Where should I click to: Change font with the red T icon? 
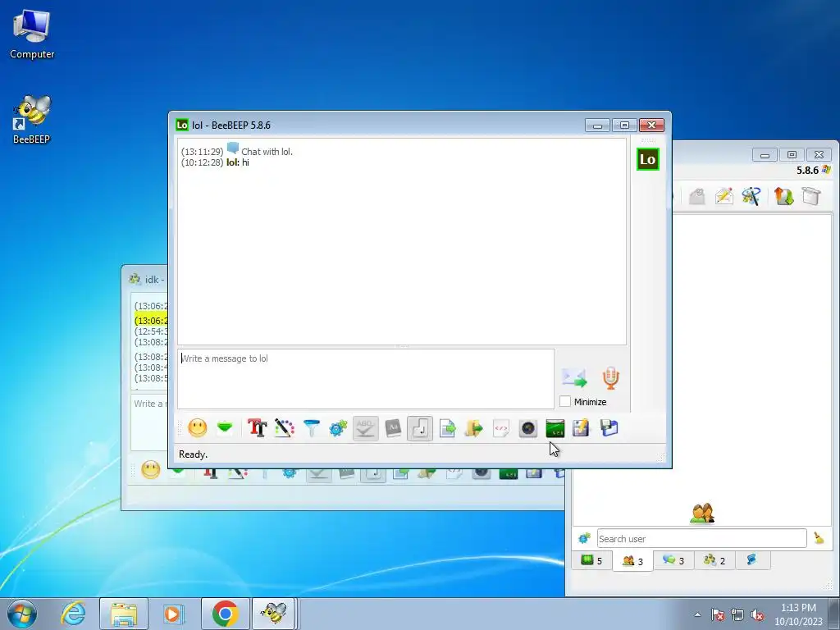click(x=257, y=428)
